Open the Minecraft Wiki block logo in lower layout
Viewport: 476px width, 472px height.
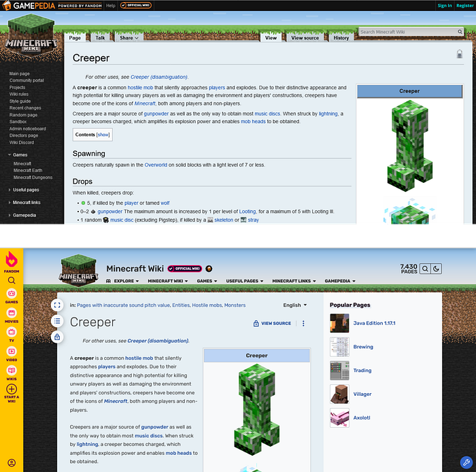pos(79,270)
